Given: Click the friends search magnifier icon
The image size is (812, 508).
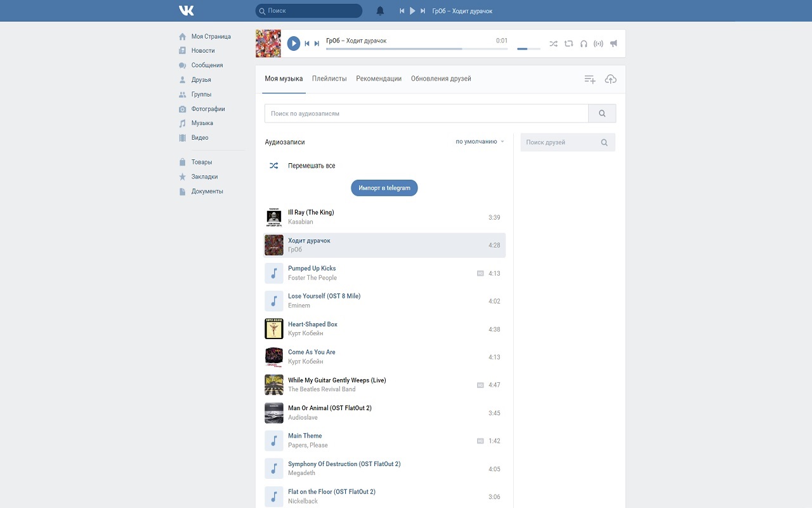Looking at the screenshot, I should 605,142.
